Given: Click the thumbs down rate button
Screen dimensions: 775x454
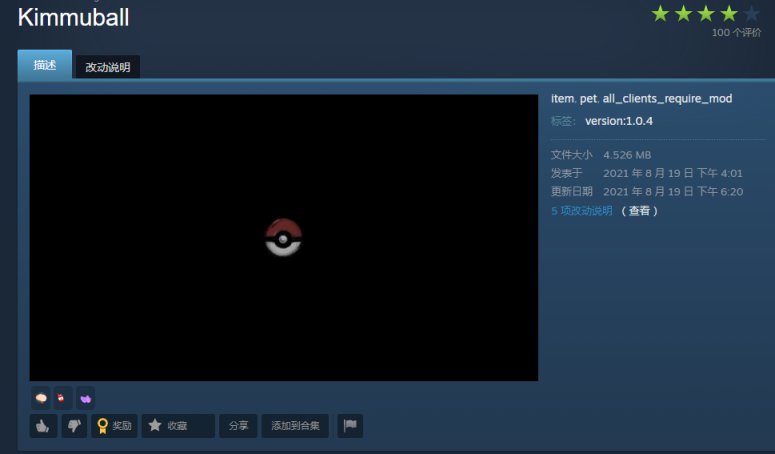Looking at the screenshot, I should (74, 425).
